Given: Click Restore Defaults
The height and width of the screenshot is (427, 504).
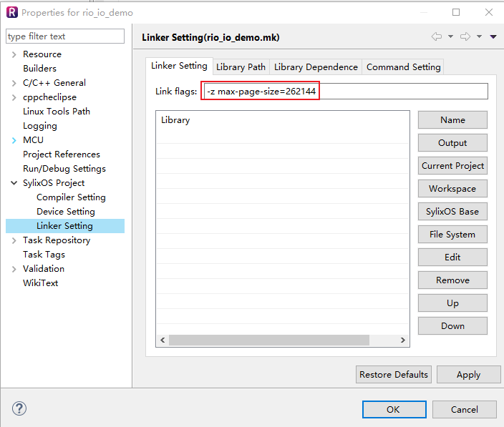Looking at the screenshot, I should click(394, 375).
